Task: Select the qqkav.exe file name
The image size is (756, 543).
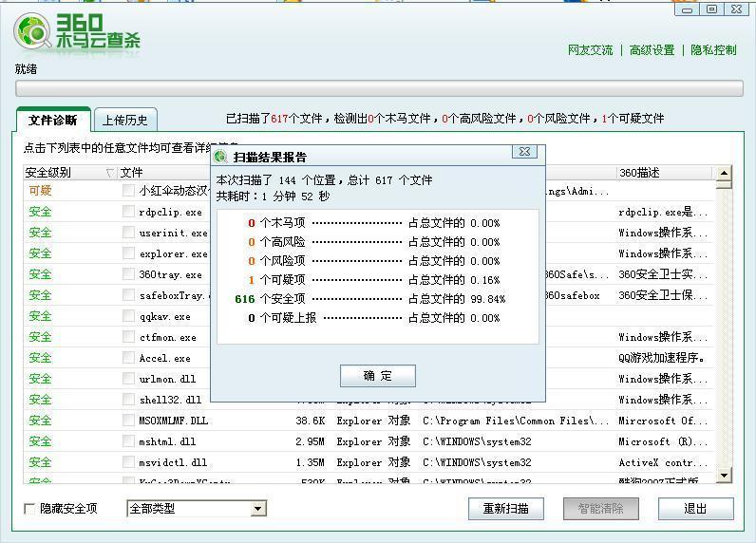Action: pos(165,317)
